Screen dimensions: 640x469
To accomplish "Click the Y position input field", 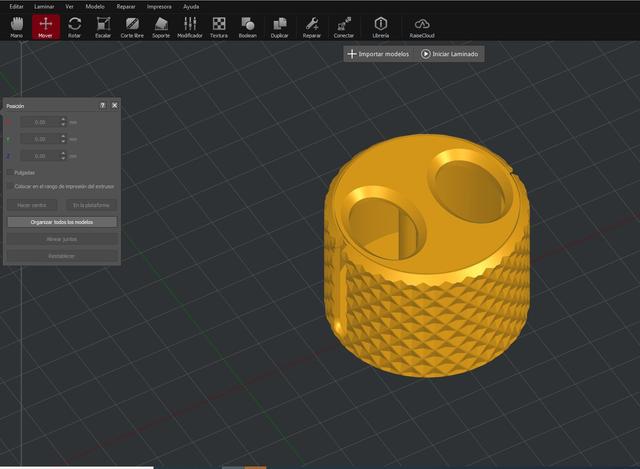I will click(40, 139).
